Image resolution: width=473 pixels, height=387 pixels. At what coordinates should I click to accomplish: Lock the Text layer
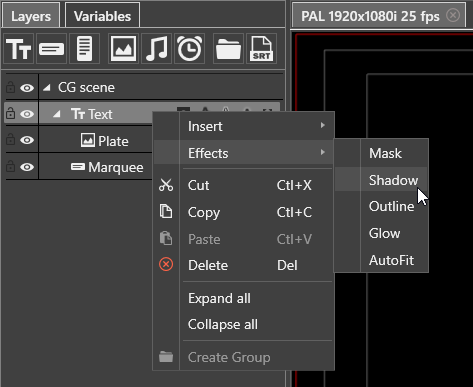click(10, 113)
